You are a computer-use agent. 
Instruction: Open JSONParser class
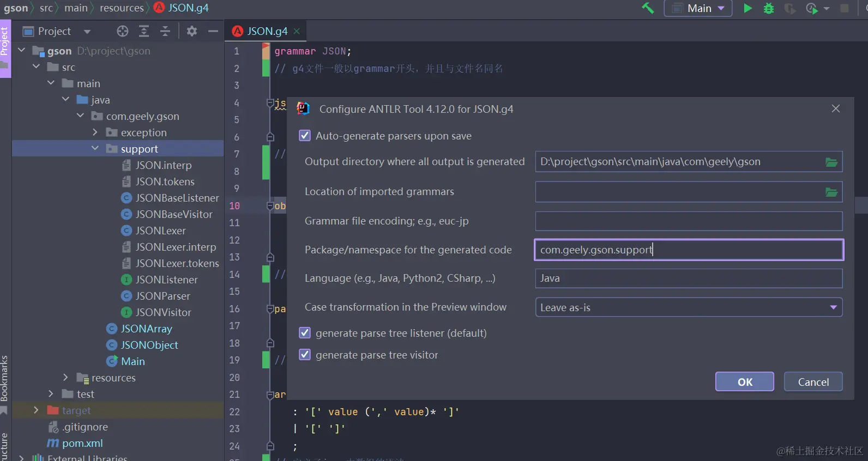tap(162, 296)
